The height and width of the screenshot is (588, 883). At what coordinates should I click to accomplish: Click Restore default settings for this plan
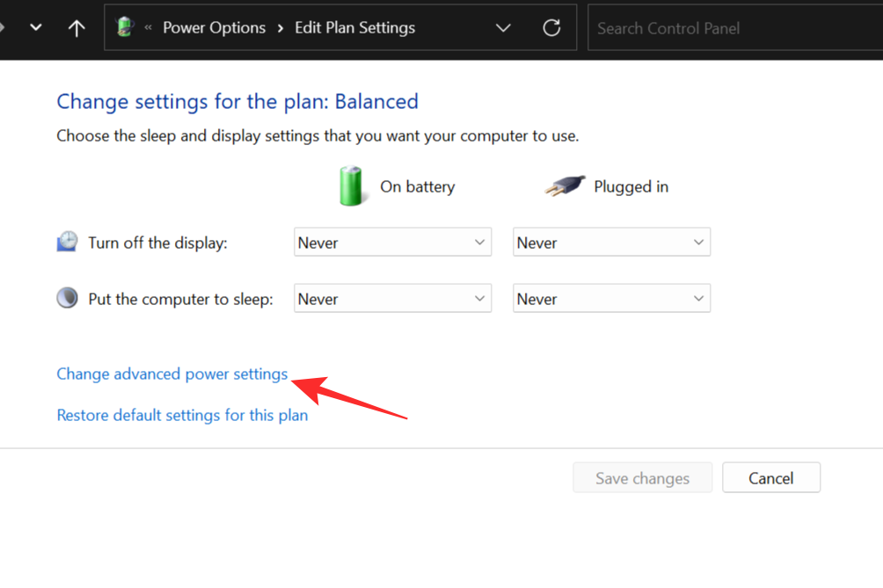(x=182, y=415)
